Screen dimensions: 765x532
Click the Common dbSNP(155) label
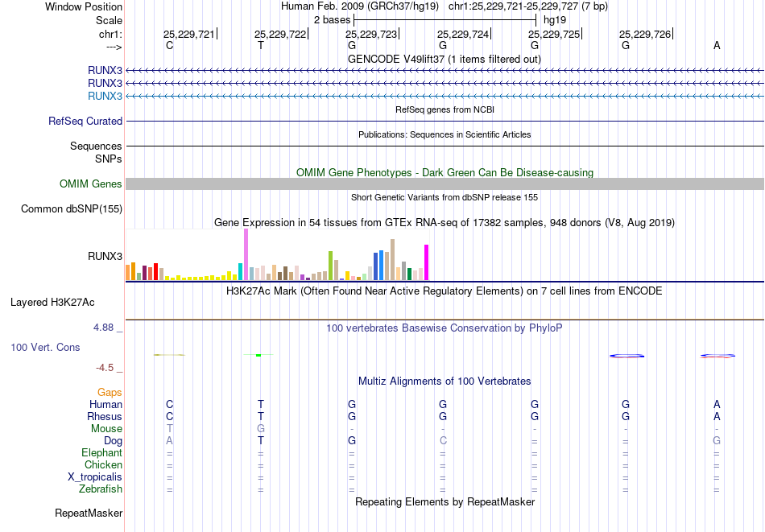[x=72, y=208]
